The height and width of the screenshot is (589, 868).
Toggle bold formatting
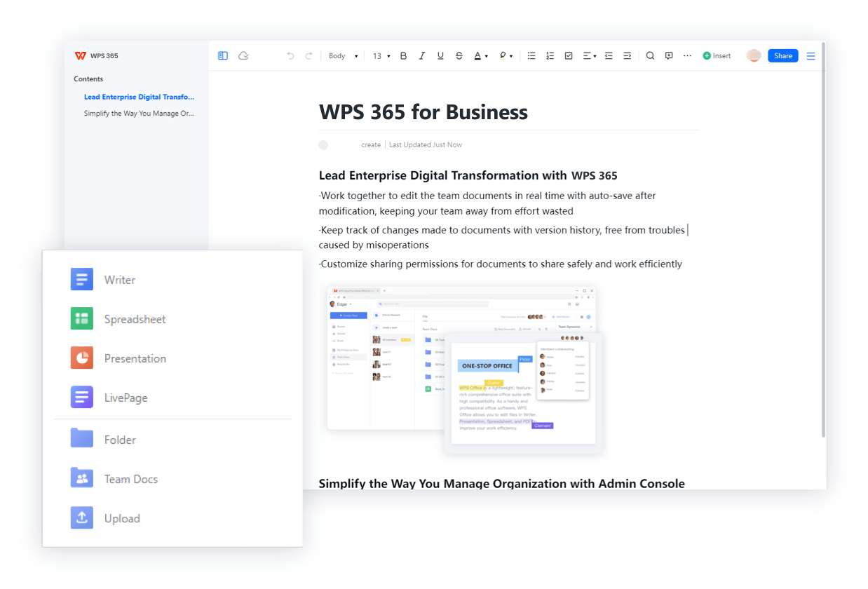[403, 55]
